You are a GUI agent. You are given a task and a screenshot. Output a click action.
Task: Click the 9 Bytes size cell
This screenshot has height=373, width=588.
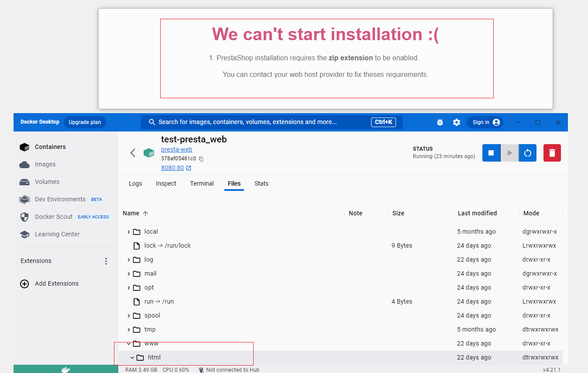click(402, 245)
